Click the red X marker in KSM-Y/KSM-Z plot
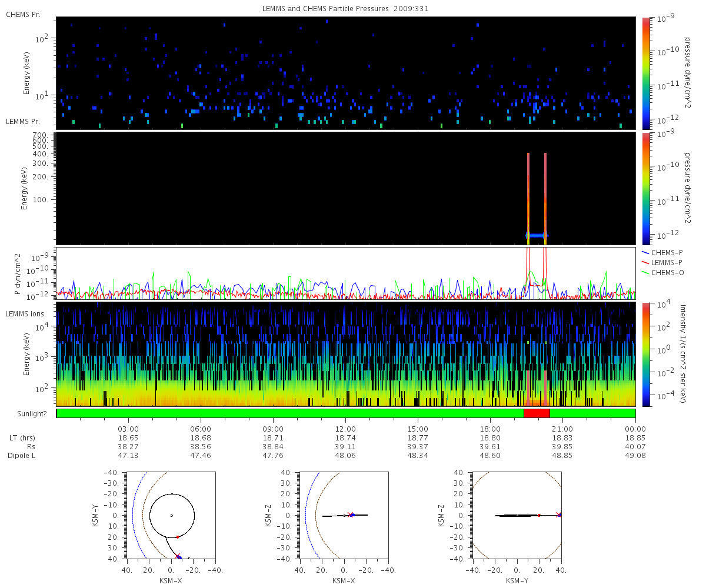Screen dimensions: 706x588 click(558, 514)
